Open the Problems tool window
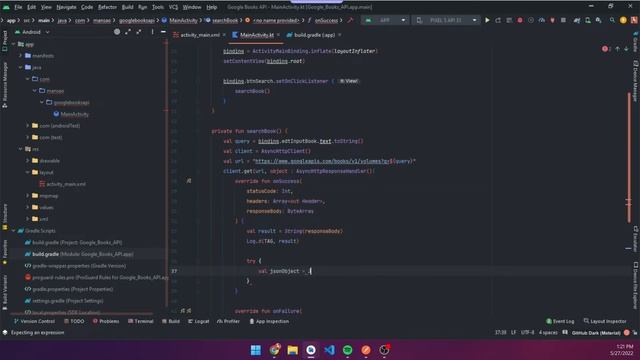This screenshot has width=640, height=360. coord(106,321)
